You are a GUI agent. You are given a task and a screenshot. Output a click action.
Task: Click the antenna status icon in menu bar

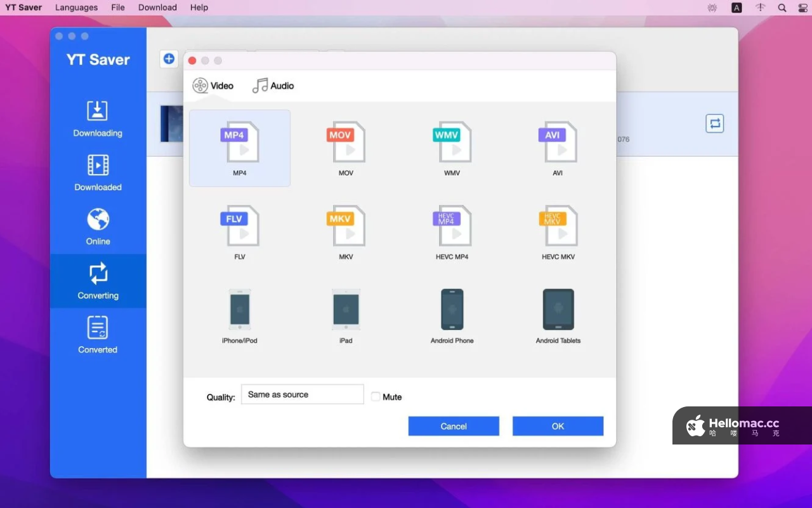(760, 8)
